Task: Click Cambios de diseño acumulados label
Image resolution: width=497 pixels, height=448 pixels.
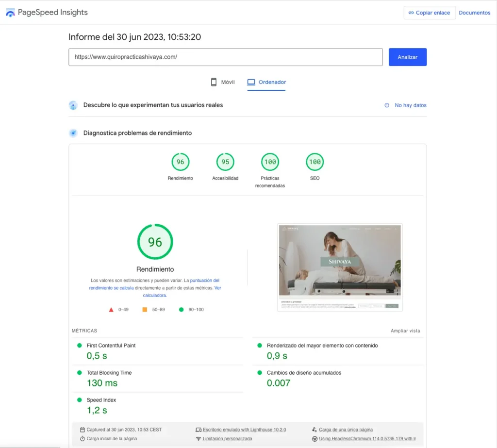Action: [304, 373]
